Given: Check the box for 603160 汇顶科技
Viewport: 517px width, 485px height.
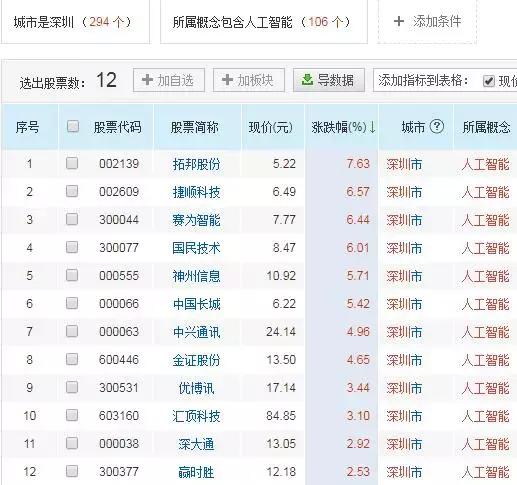Looking at the screenshot, I should [x=72, y=415].
